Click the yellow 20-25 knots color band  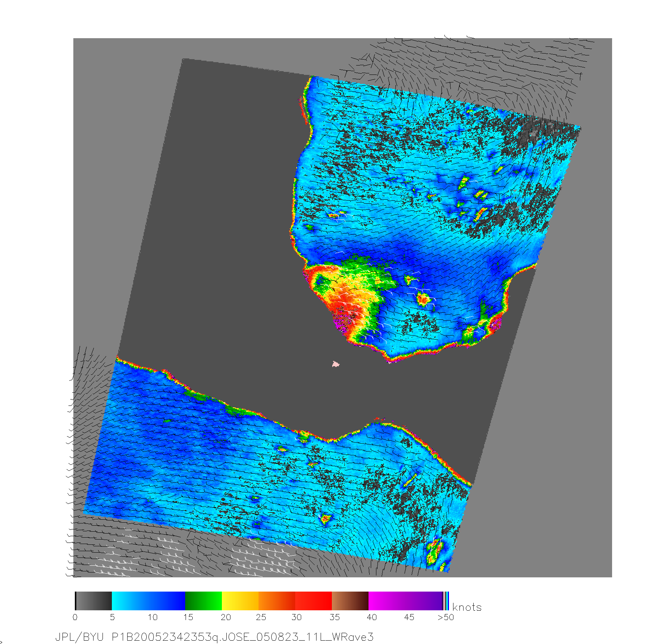pyautogui.click(x=240, y=601)
